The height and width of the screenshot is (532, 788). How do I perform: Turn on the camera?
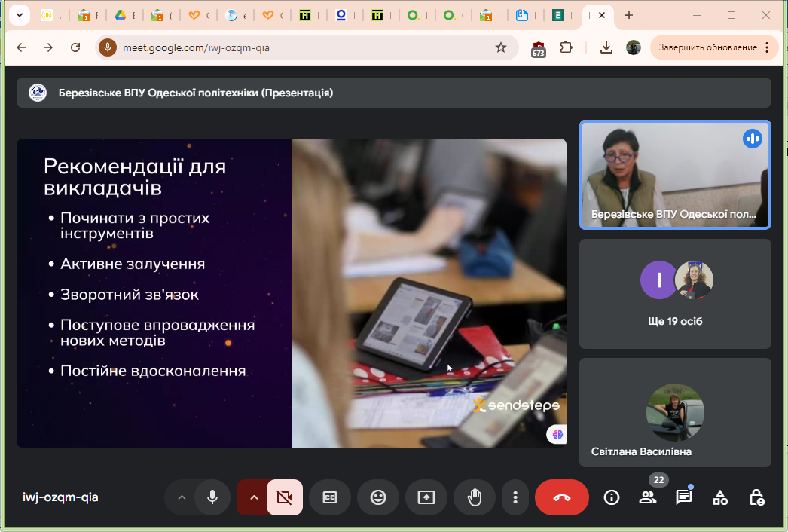285,497
